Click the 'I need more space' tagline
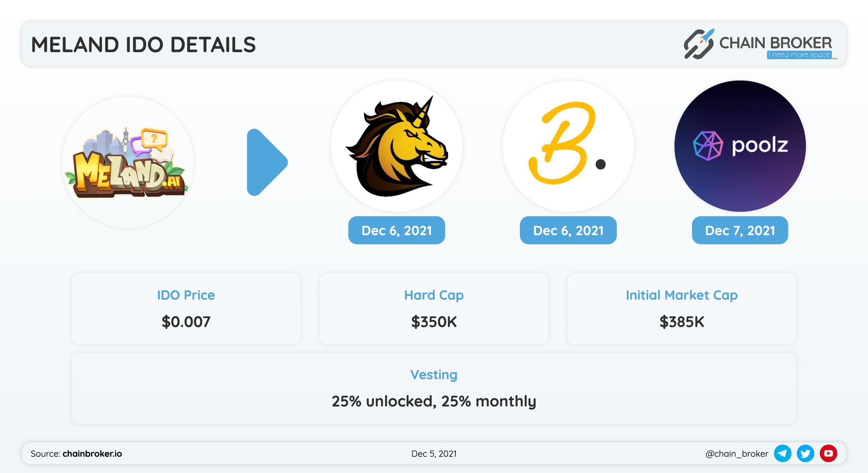The image size is (868, 473). click(799, 55)
